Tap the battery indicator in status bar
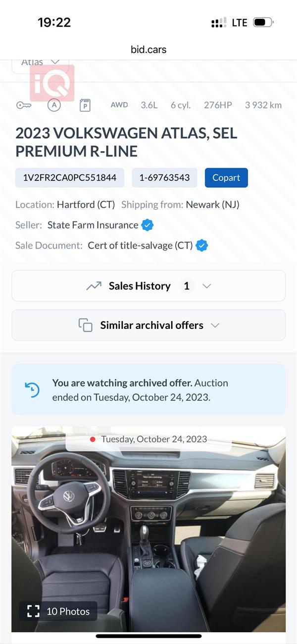 click(263, 22)
